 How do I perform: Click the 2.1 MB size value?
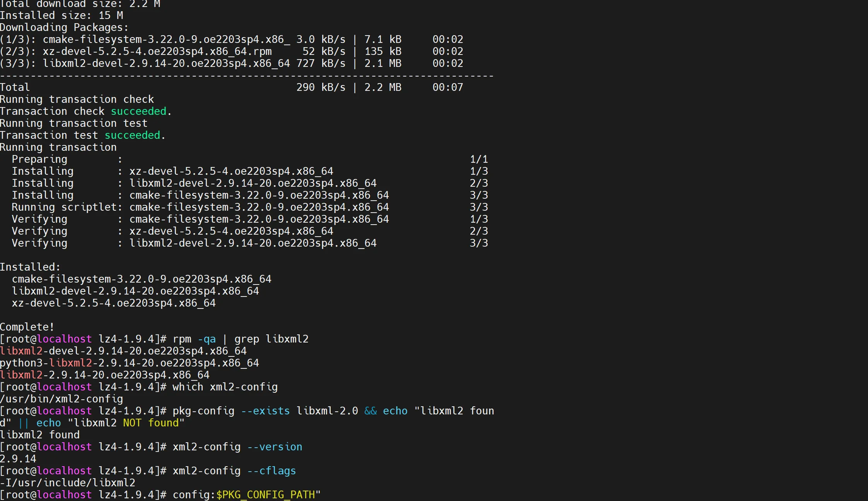coord(383,63)
